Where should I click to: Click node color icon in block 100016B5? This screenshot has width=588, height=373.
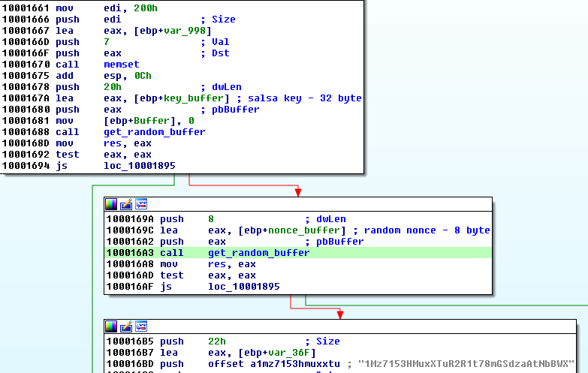111,326
